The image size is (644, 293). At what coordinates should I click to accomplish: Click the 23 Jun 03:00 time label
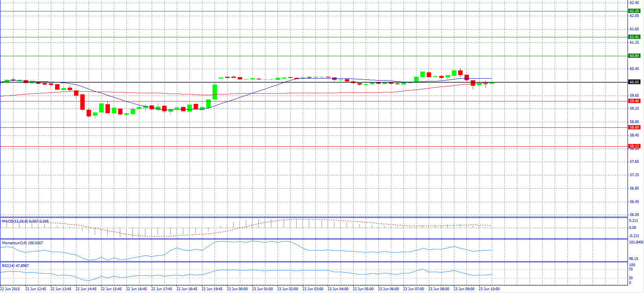313,289
